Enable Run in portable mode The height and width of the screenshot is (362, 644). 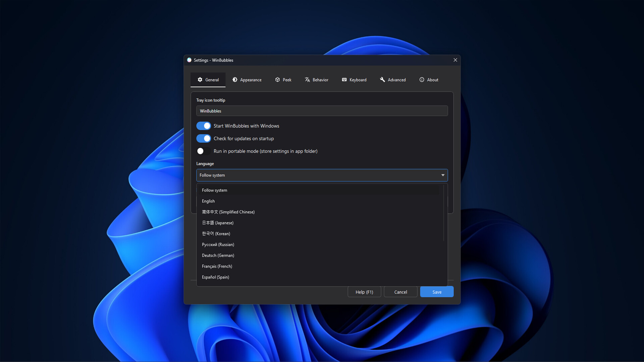(204, 151)
